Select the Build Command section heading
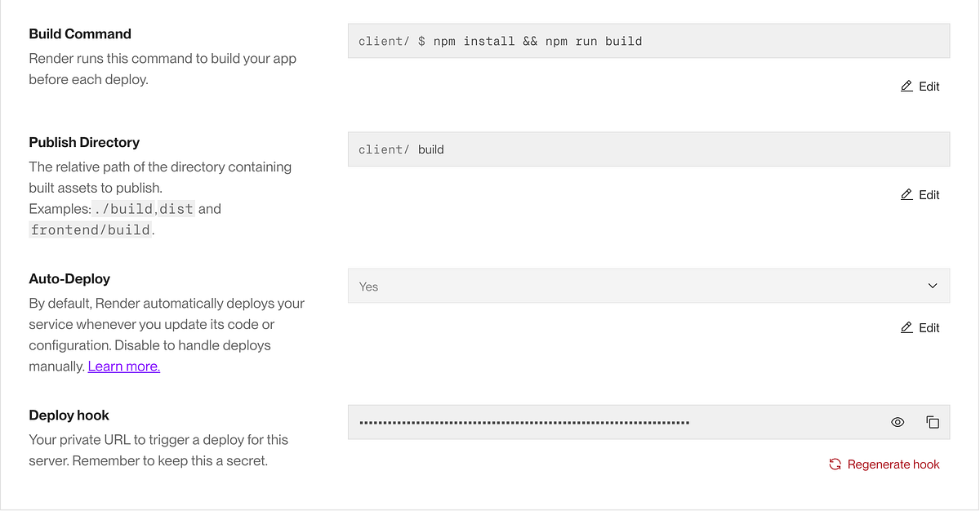This screenshot has height=511, width=980. (79, 33)
